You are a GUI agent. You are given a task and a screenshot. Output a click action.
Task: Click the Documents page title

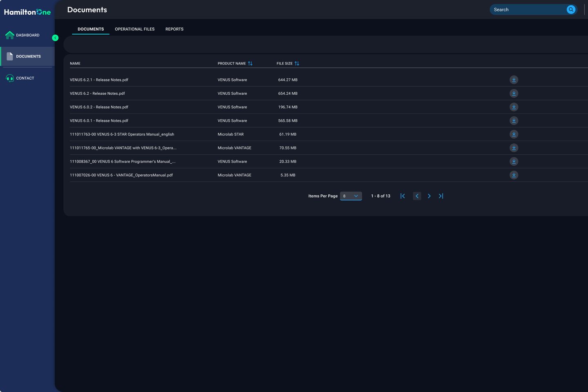[87, 9]
